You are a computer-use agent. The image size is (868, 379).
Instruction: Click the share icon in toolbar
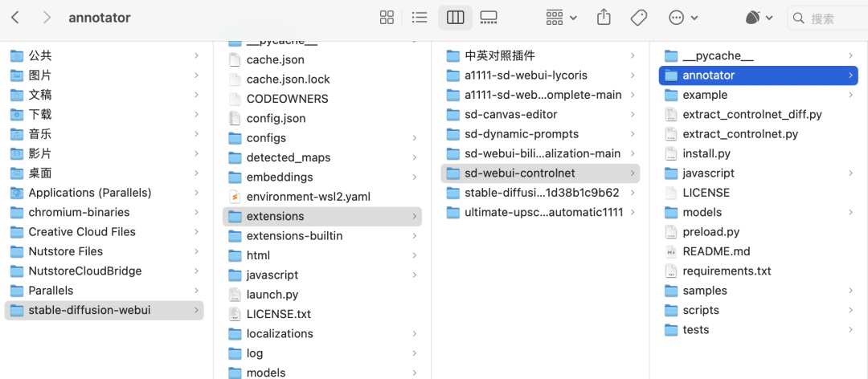pyautogui.click(x=604, y=18)
